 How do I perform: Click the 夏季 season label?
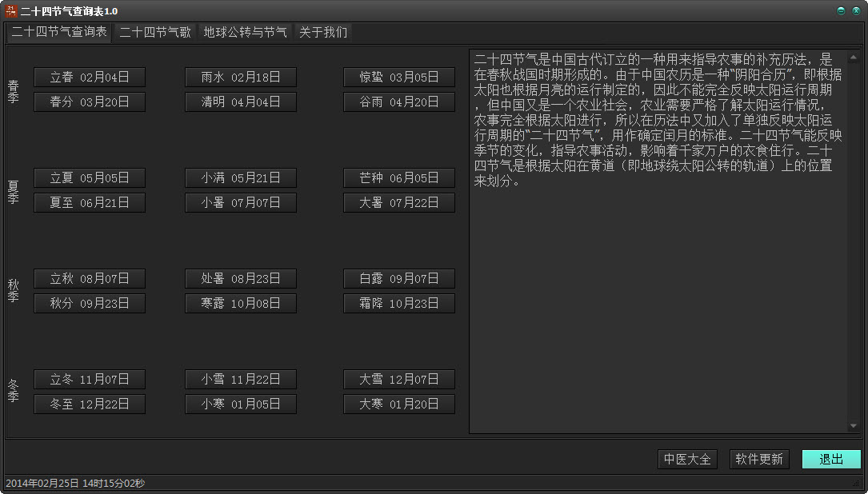[x=14, y=192]
